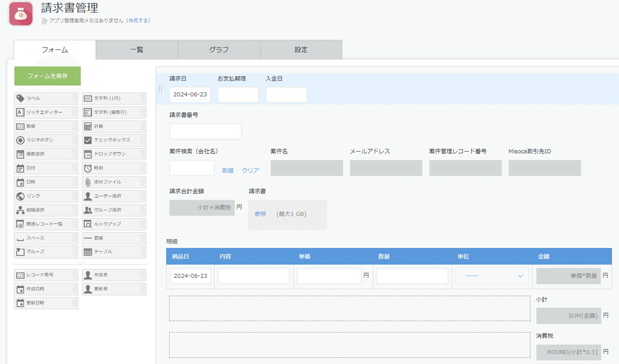Viewport: 619px width, 364px height.
Task: Click the row handle beside 請求日
Action: click(160, 89)
